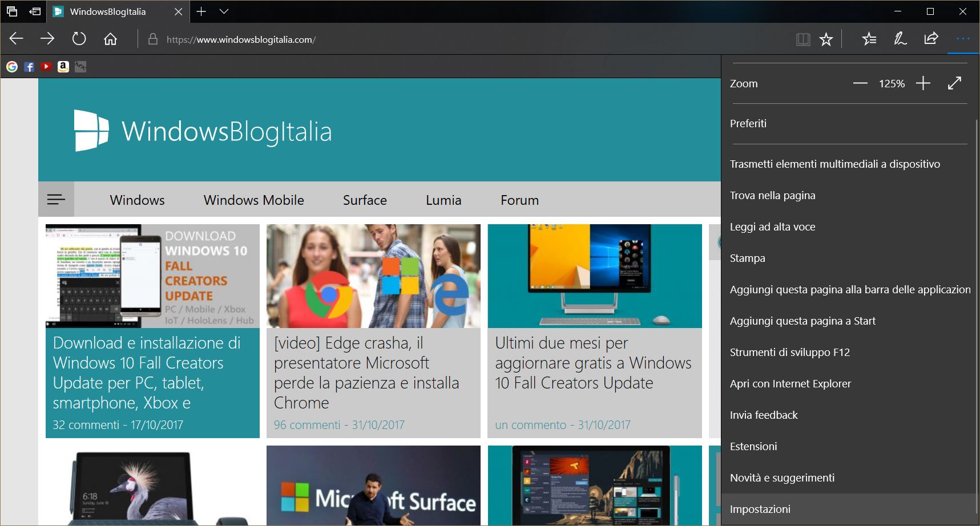Open Fall Creators Update download thumbnail
Viewport: 980px width, 526px height.
click(152, 276)
